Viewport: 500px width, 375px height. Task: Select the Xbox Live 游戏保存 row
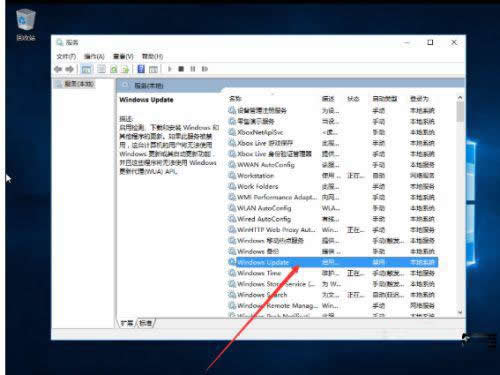[333, 143]
